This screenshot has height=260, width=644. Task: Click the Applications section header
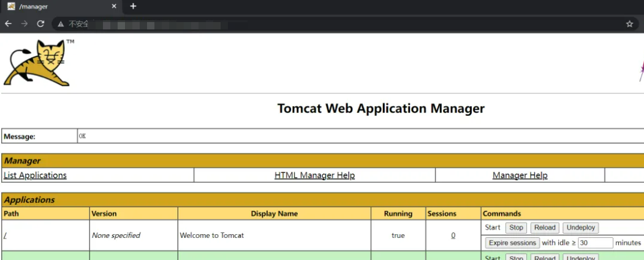tap(322, 200)
